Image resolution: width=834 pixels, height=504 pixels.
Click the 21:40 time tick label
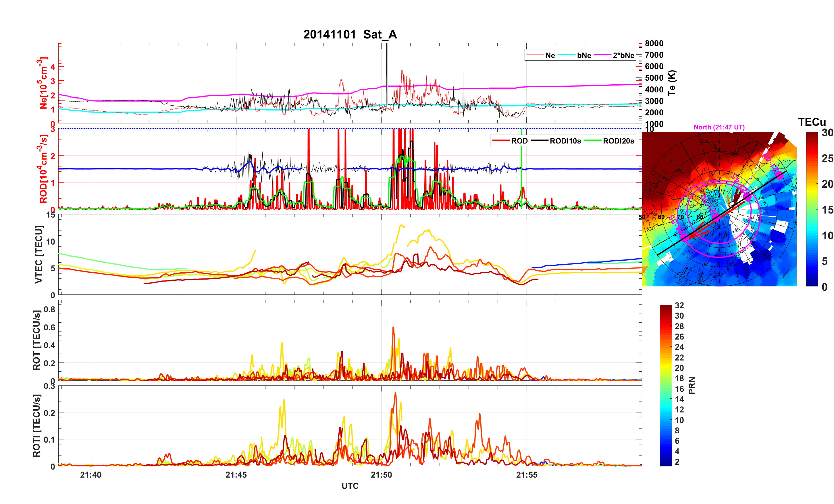tap(91, 474)
